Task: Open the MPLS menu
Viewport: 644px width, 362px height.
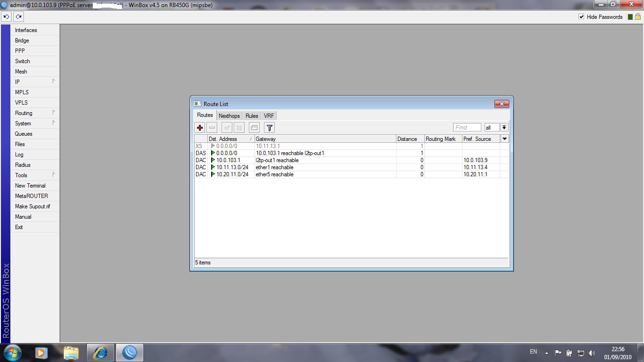Action: click(x=35, y=92)
